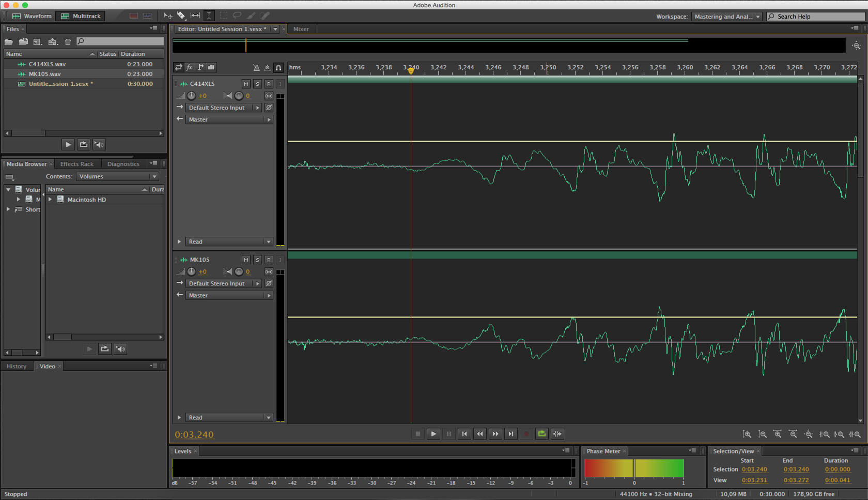Arm C414XLS track for recording
This screenshot has width=868, height=500.
coord(269,84)
